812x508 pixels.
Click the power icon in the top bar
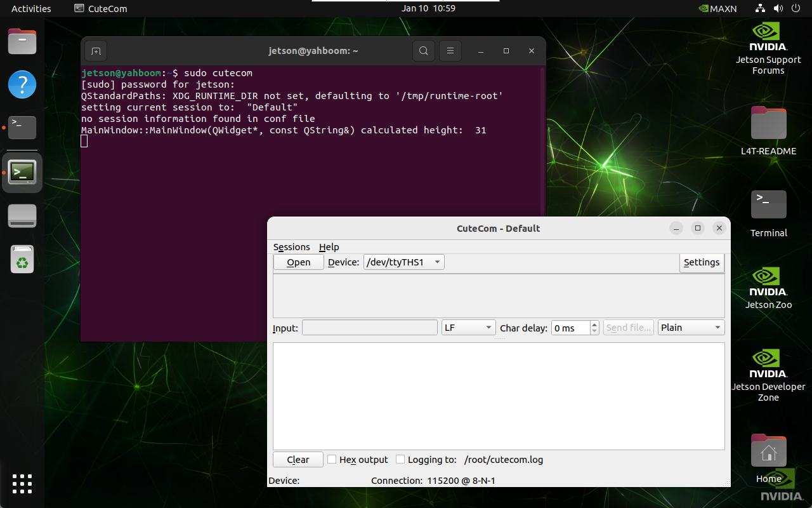point(796,9)
